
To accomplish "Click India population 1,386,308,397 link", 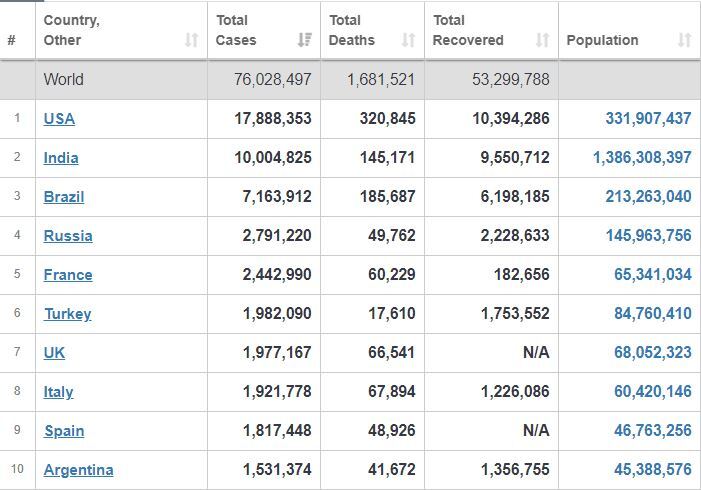I will [x=642, y=157].
